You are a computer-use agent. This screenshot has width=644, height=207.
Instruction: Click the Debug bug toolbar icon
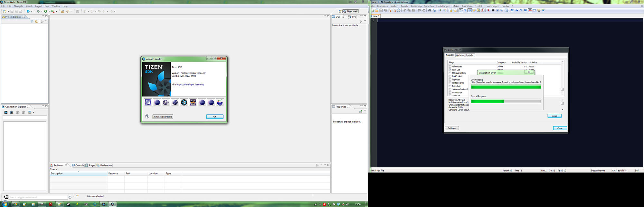point(38,11)
